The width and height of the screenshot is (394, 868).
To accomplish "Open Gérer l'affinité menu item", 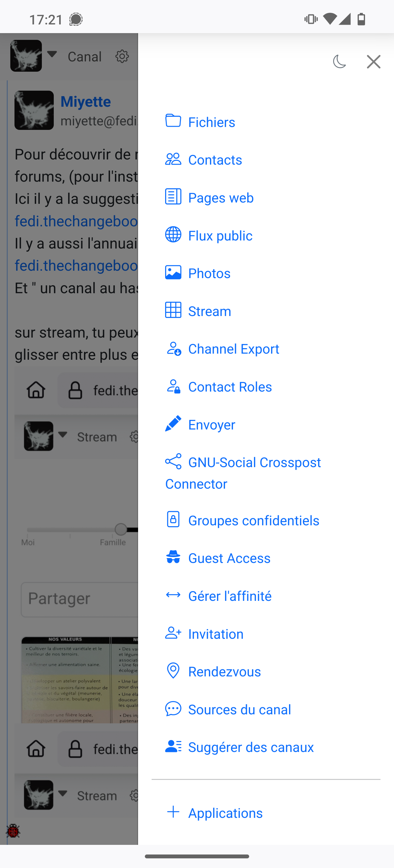I will click(x=230, y=596).
